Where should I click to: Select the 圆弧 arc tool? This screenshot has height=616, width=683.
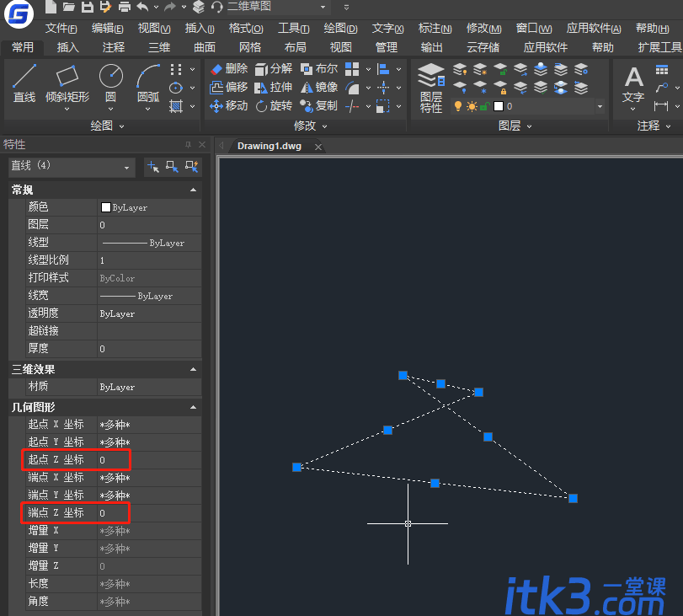pyautogui.click(x=148, y=83)
